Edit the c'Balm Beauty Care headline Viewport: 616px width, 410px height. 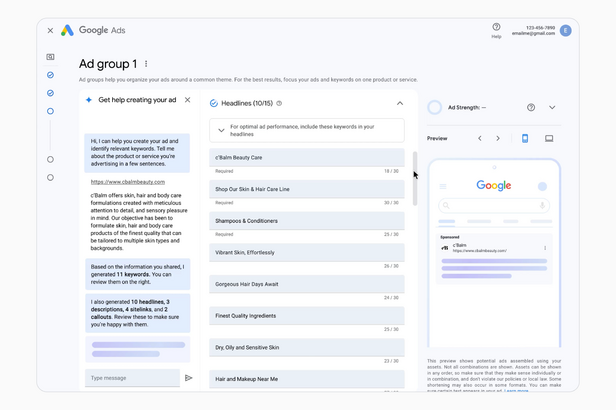tap(307, 157)
